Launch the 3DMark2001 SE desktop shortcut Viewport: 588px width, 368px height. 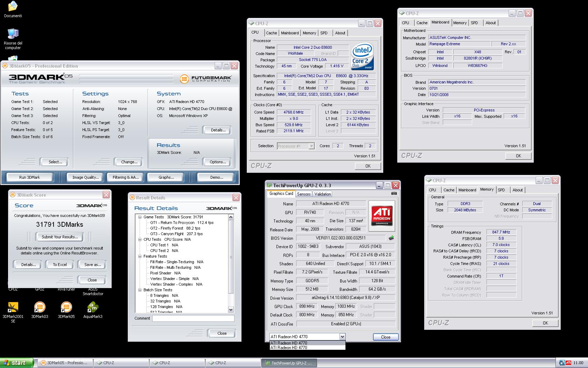pos(13,312)
